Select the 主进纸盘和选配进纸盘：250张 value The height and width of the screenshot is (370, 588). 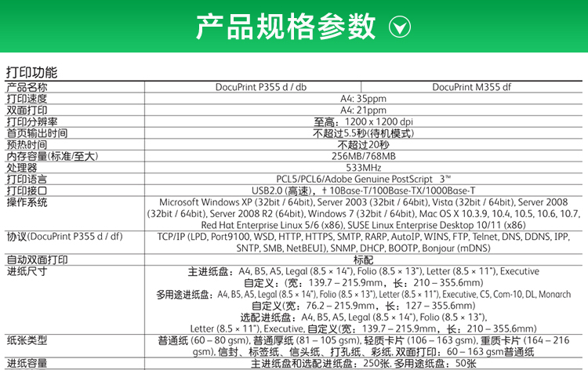[363, 363]
